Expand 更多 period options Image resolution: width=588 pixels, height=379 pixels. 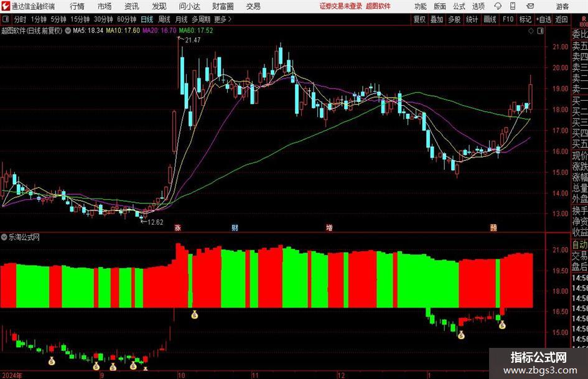coord(223,19)
